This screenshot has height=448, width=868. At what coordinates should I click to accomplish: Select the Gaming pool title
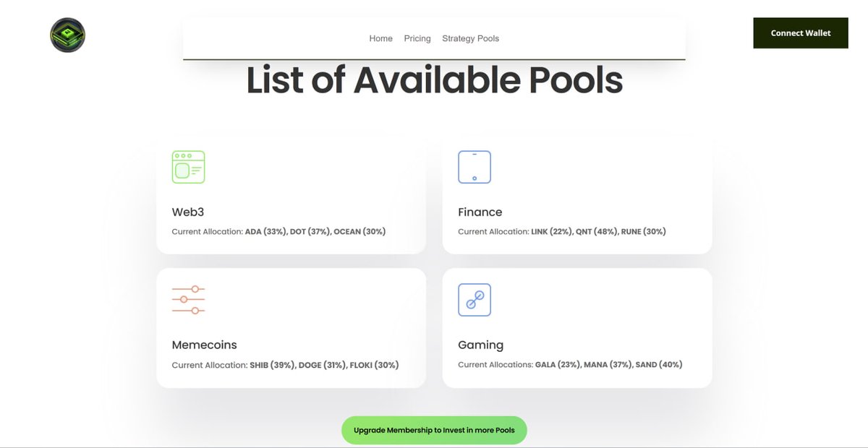point(481,345)
